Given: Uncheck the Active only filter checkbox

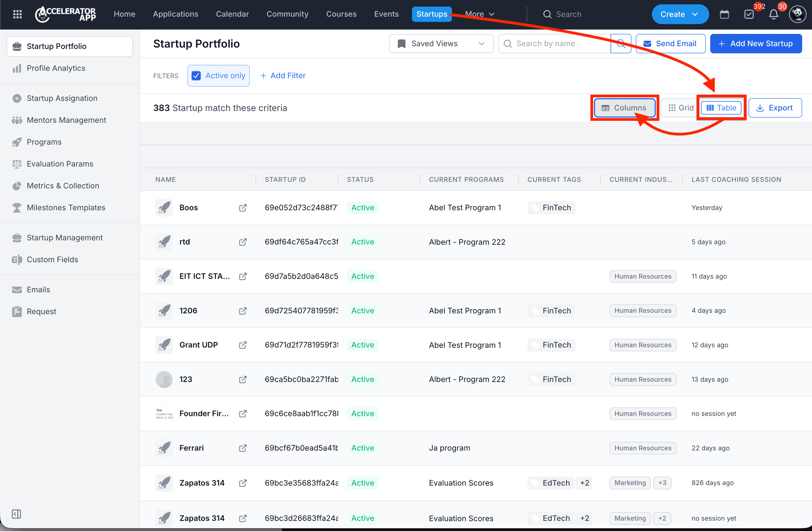Looking at the screenshot, I should click(x=196, y=76).
